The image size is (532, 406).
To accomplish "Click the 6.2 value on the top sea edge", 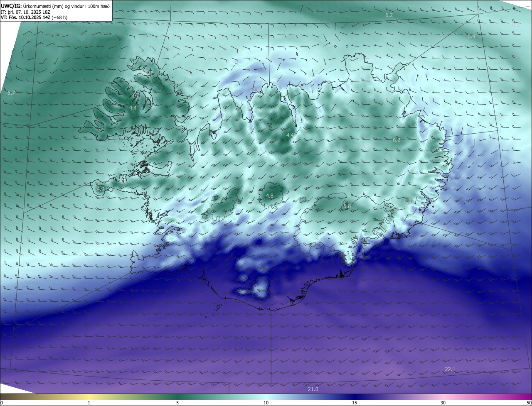I will (389, 15).
